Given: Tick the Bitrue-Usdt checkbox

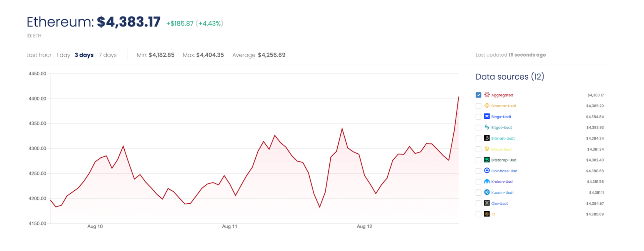Looking at the screenshot, I should pyautogui.click(x=478, y=149).
